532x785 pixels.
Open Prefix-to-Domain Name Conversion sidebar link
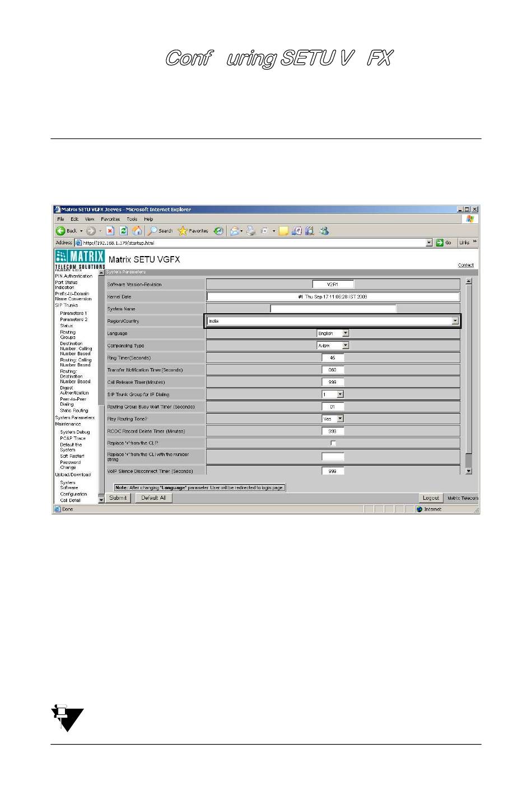73,296
